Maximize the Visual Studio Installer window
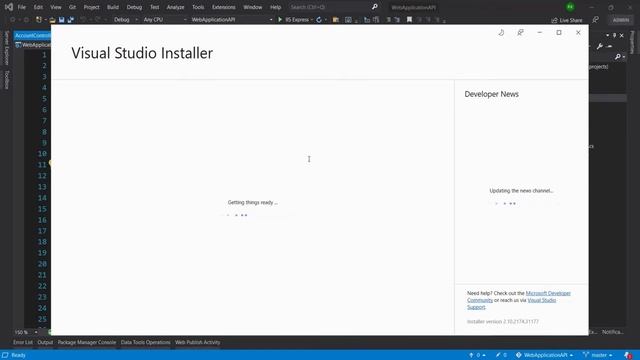Viewport: 640px width, 360px height. (559, 33)
